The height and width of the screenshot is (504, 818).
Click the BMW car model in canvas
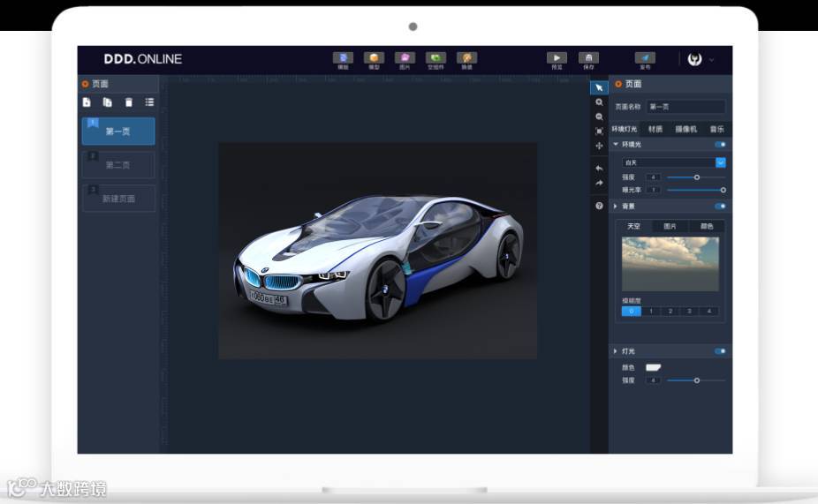pos(378,258)
